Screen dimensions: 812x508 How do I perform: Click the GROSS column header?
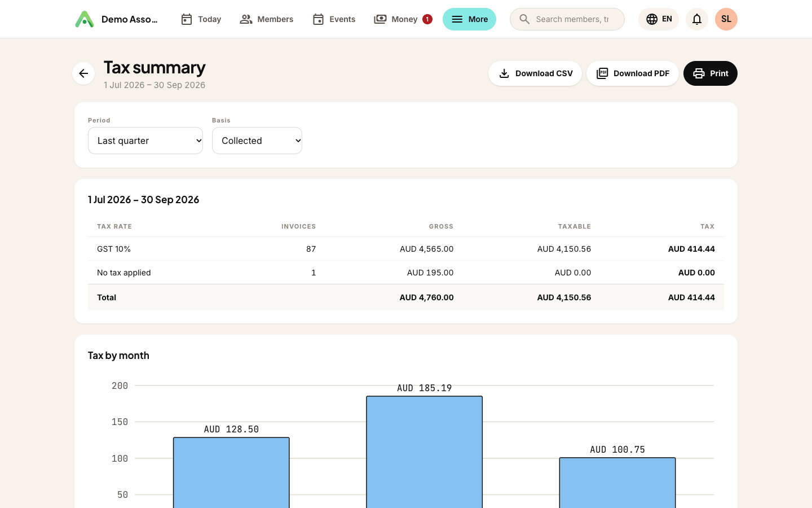click(441, 226)
